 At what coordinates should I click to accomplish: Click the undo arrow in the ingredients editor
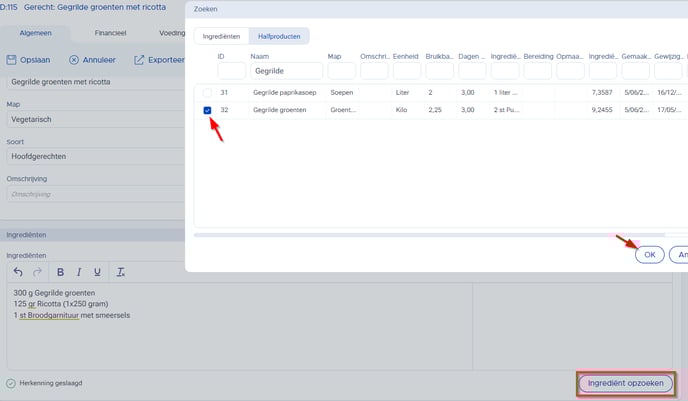pos(17,272)
